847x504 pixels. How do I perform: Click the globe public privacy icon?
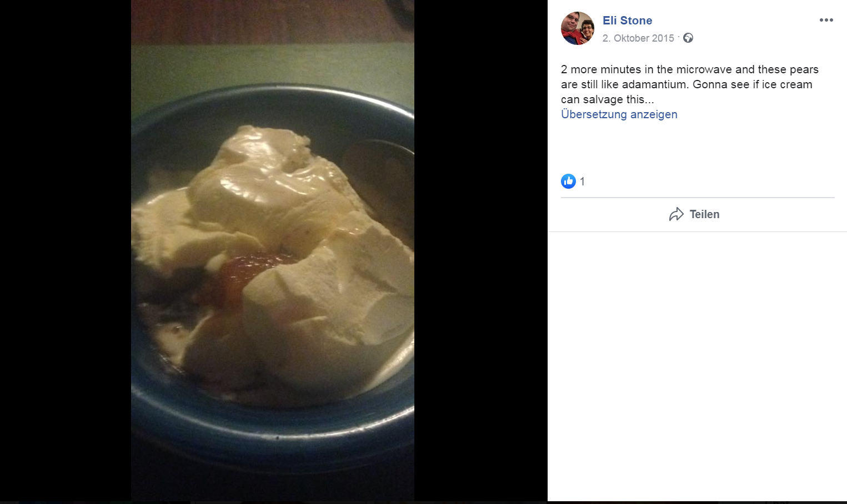click(x=688, y=38)
